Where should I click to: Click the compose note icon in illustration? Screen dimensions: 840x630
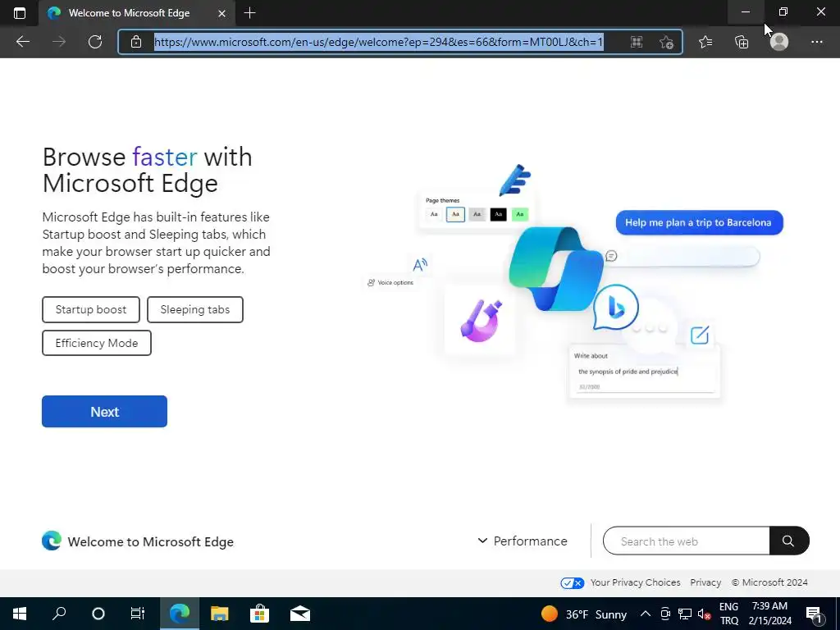tap(700, 336)
